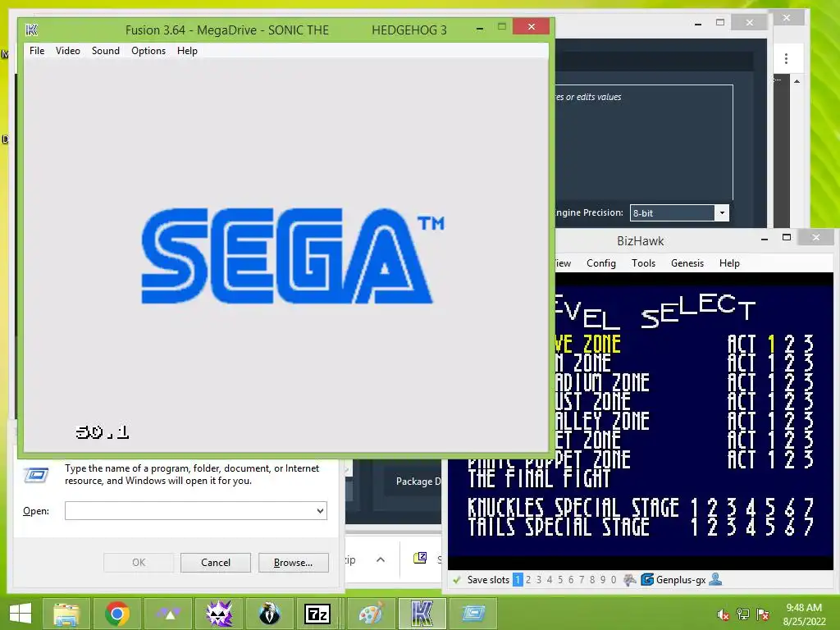Open the Video menu in Fusion
The image size is (840, 630).
(68, 51)
